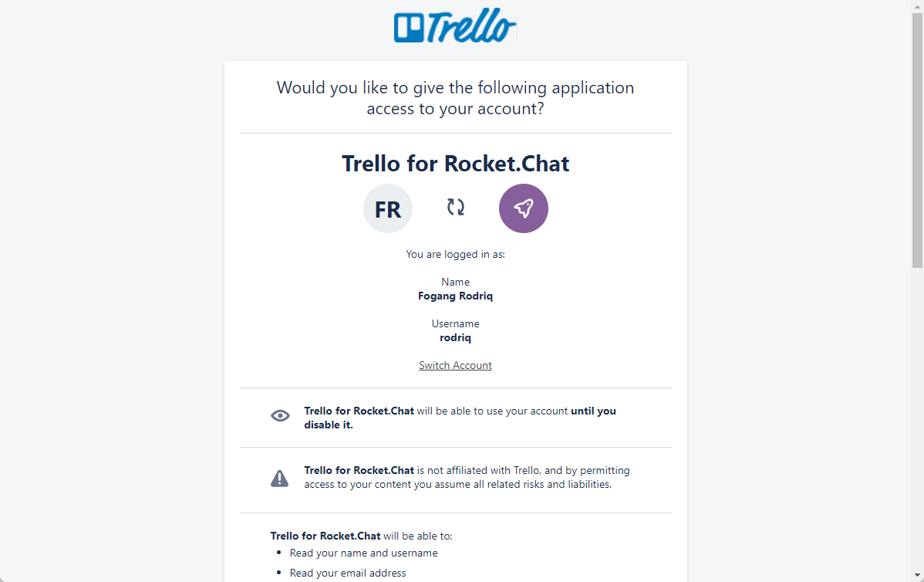Click the 'not affiliated with Trello' disclaimer text
Image resolution: width=924 pixels, height=582 pixels.
[467, 478]
